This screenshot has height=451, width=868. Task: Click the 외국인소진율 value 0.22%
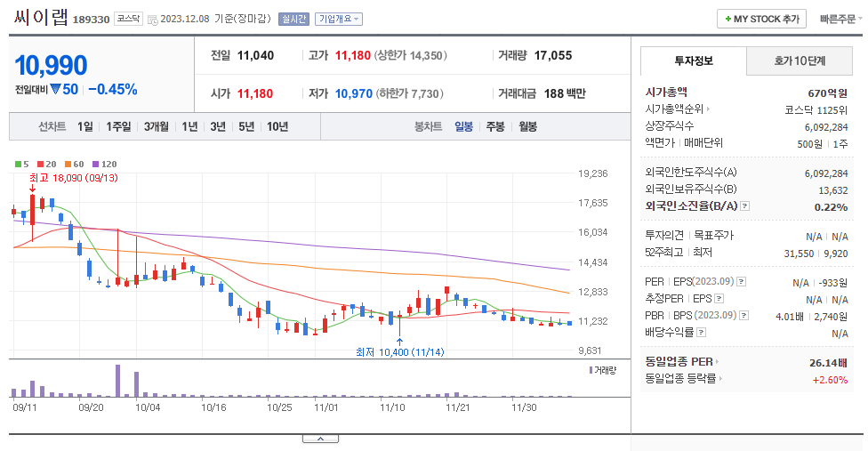click(831, 207)
